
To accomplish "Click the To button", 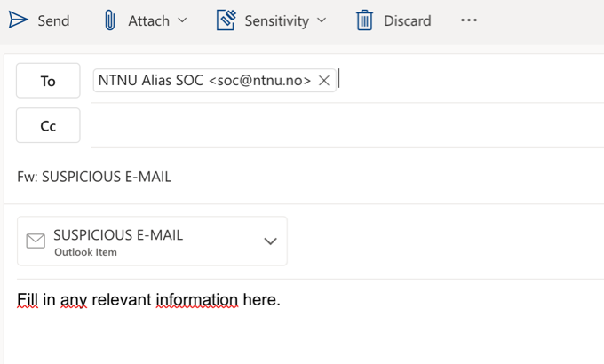I will (x=48, y=81).
